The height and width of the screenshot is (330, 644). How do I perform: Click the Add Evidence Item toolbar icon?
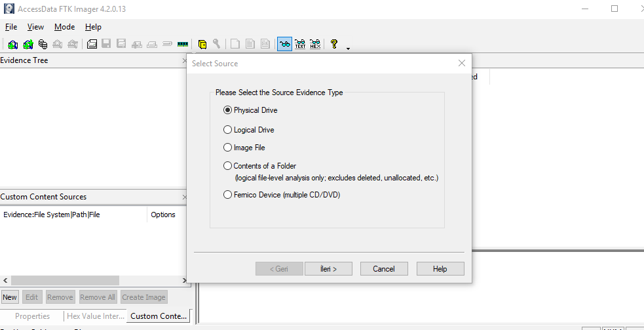(12, 44)
